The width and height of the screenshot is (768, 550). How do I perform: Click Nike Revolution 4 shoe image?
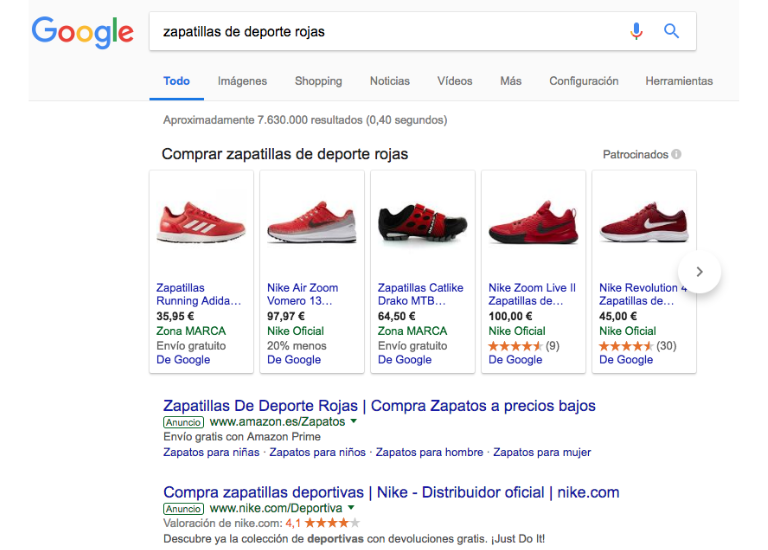pos(644,222)
